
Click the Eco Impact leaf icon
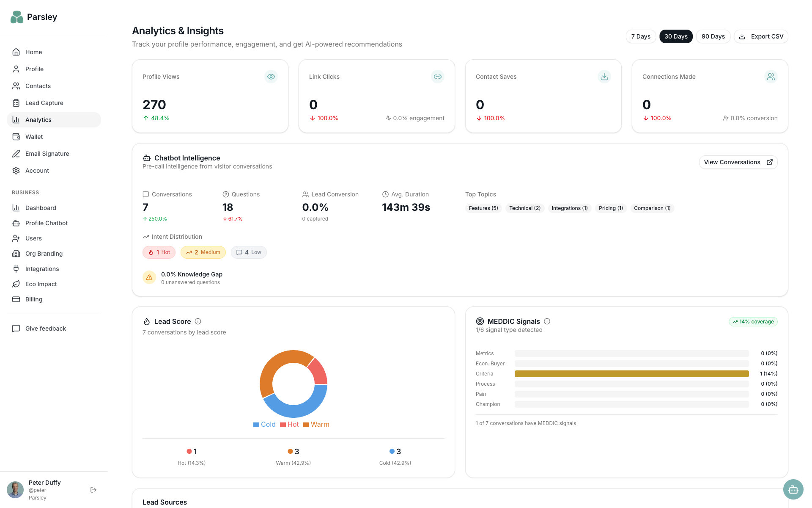[16, 284]
